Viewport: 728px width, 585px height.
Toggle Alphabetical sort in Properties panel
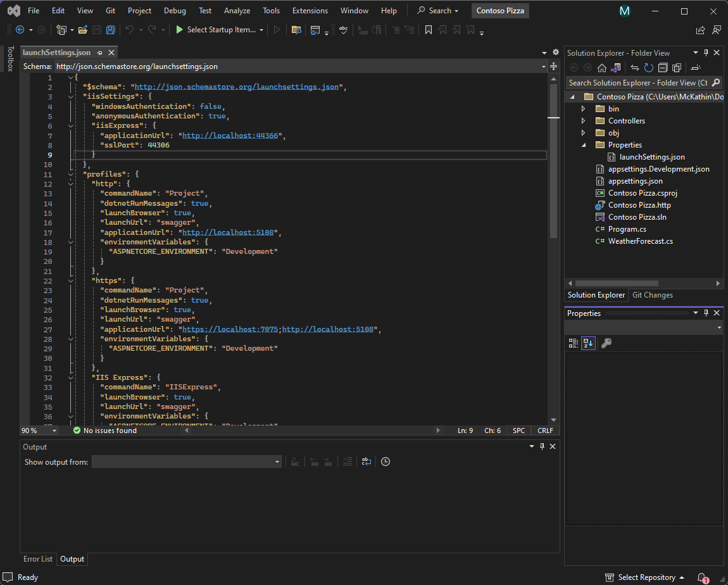click(x=588, y=343)
